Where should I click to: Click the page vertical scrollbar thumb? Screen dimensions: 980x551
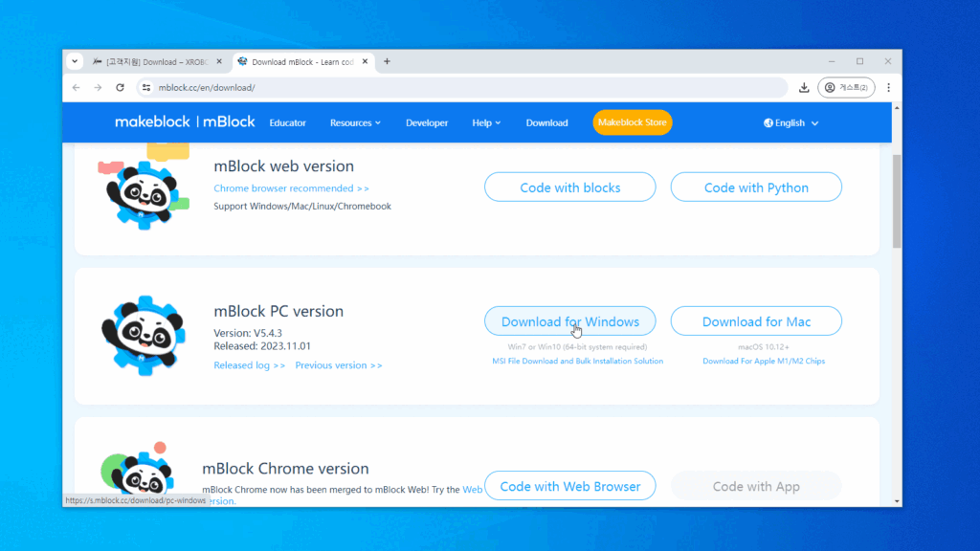tap(897, 201)
